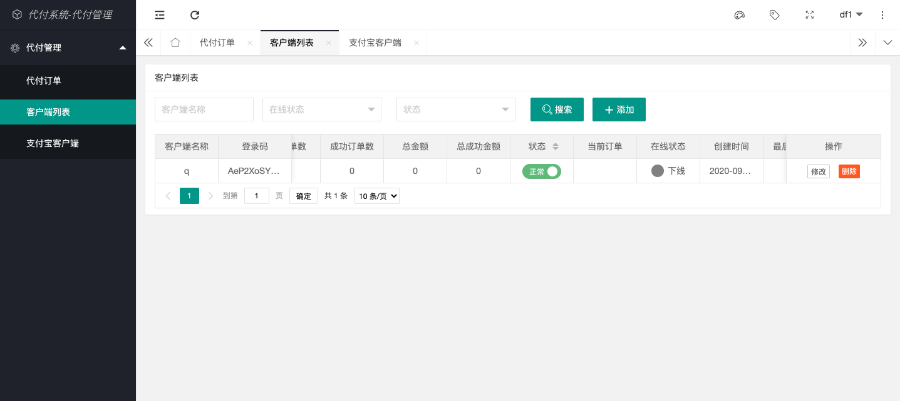The image size is (900, 401).
Task: Click the tag icon in the header
Action: coord(775,15)
